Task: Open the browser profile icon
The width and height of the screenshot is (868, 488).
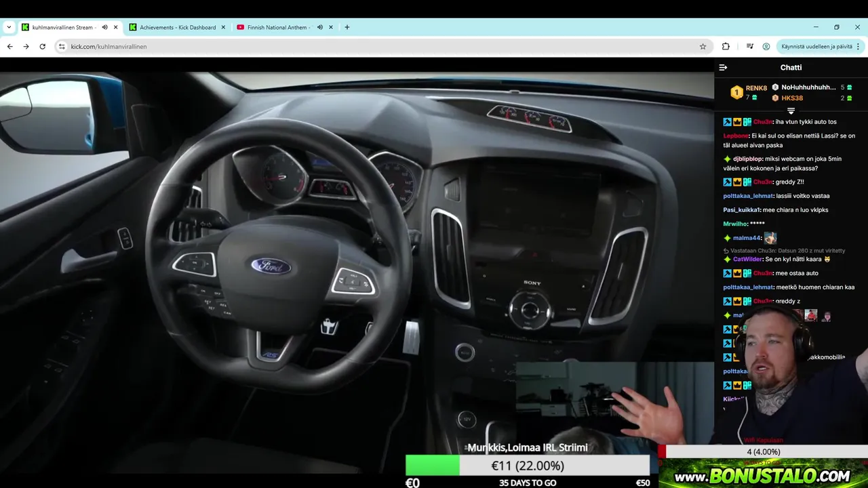Action: 766,47
